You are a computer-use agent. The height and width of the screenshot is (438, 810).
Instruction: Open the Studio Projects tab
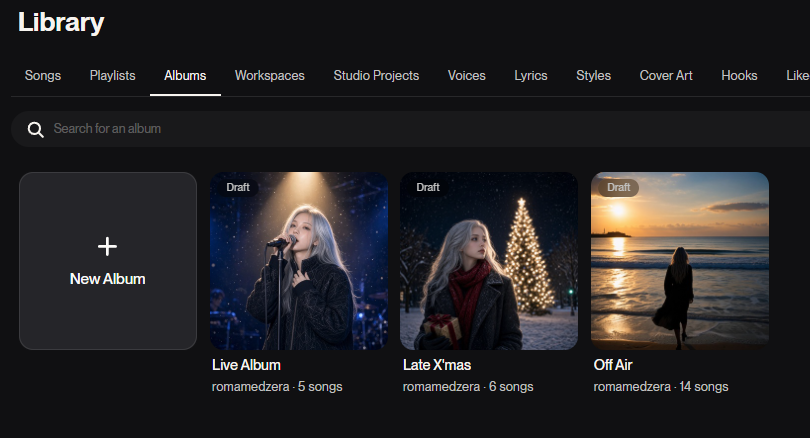click(x=376, y=75)
